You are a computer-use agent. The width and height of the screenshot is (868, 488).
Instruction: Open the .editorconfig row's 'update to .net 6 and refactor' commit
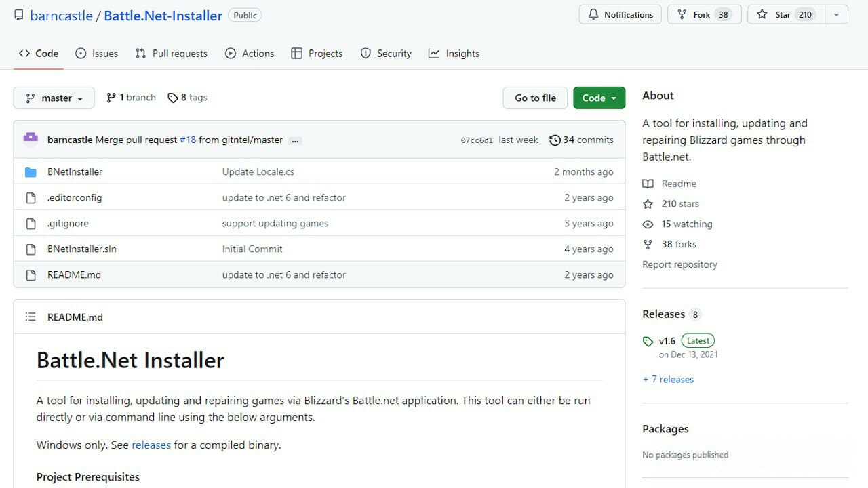click(x=284, y=198)
